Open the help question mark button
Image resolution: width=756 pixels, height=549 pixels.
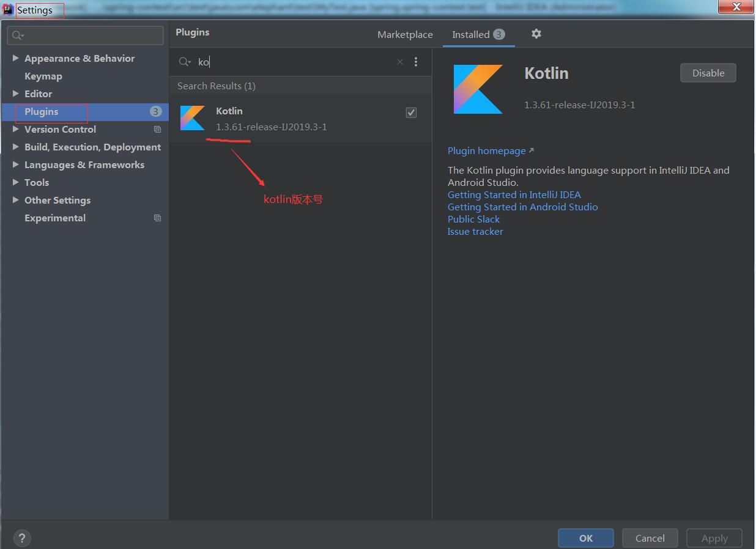[22, 538]
